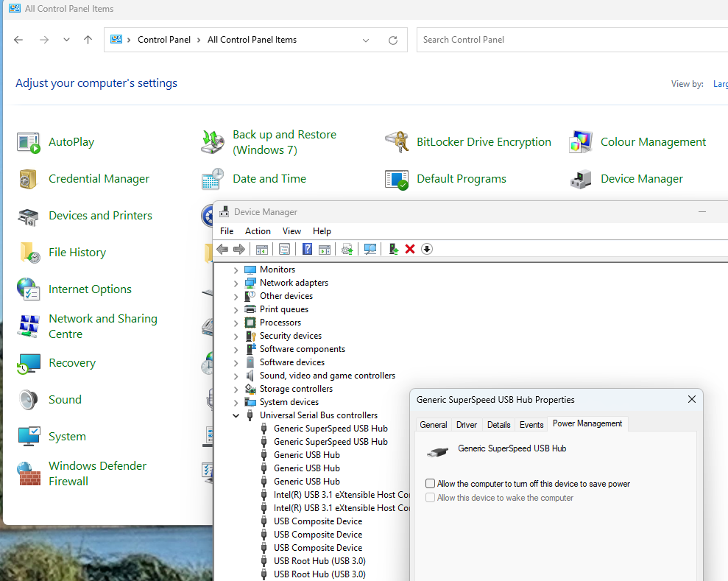Viewport: 728px width, 581px height.
Task: Click Windows Defender Firewall brick icon
Action: click(29, 473)
